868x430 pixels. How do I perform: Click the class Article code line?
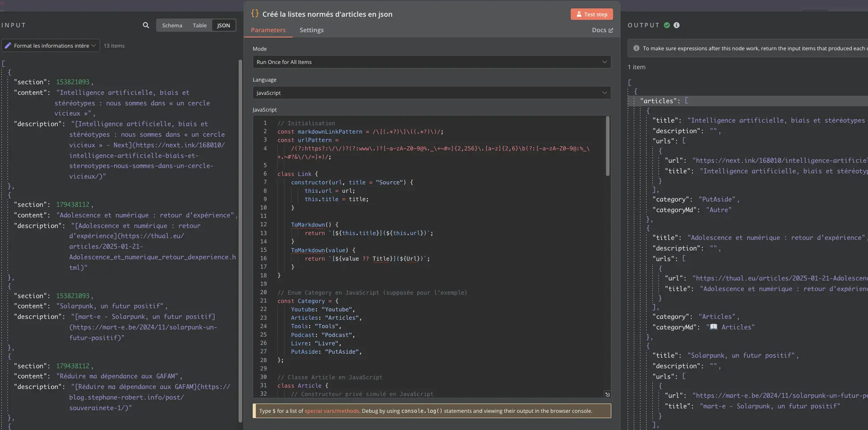tap(303, 385)
